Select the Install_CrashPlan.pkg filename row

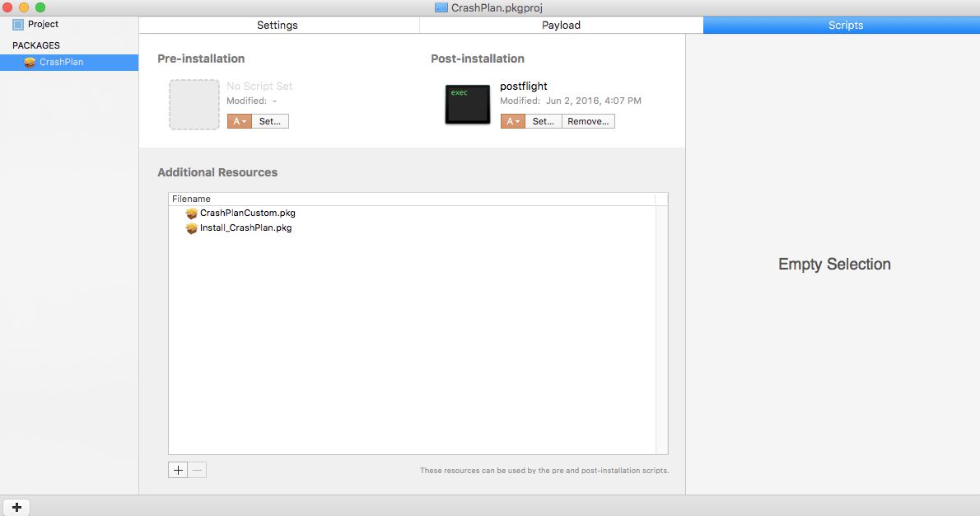[245, 228]
